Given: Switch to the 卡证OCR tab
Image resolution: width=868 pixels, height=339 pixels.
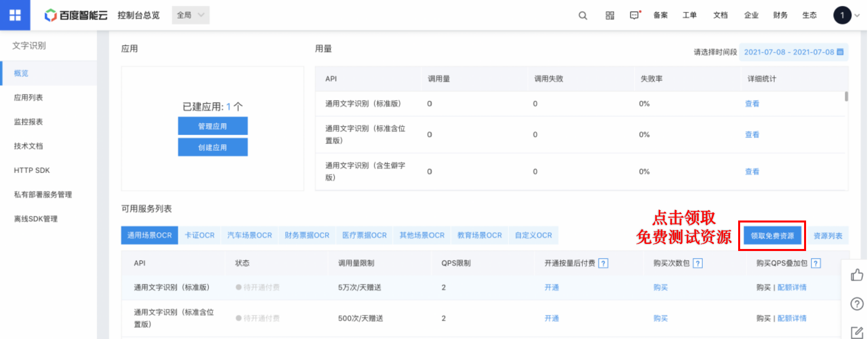Looking at the screenshot, I should [x=199, y=235].
